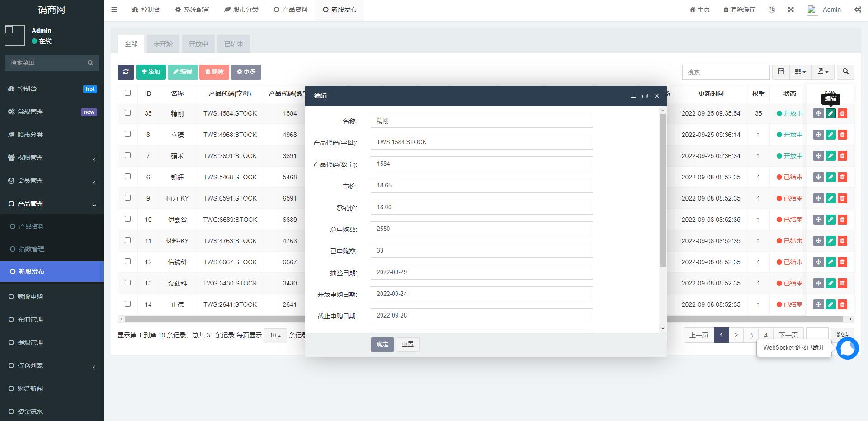Click the hamburger menu toggle icon
Image resolution: width=868 pixels, height=421 pixels.
click(114, 9)
